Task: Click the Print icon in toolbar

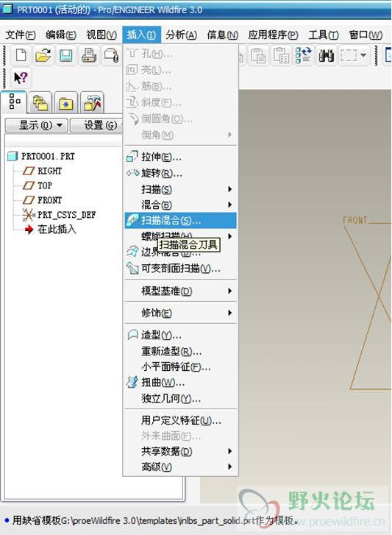Action: tap(89, 55)
